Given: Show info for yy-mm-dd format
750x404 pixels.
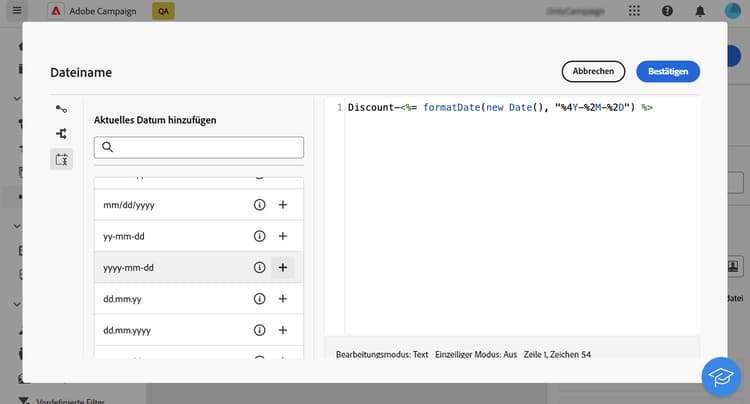Looking at the screenshot, I should click(259, 236).
